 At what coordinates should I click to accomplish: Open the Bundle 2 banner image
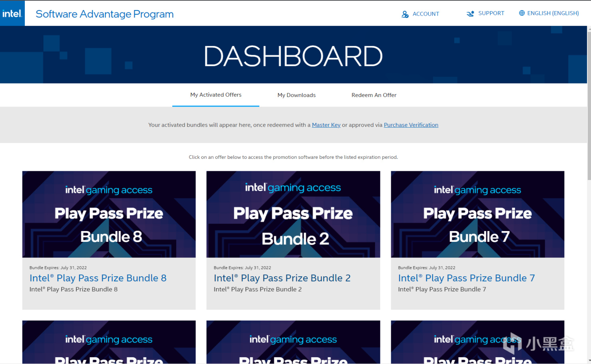[x=293, y=214]
